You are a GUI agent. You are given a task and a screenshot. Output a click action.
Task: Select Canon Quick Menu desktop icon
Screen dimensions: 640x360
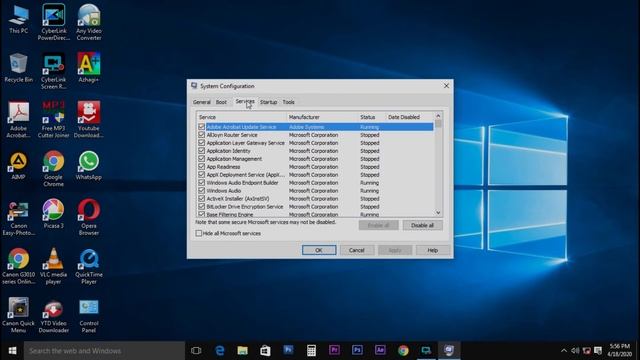click(18, 315)
